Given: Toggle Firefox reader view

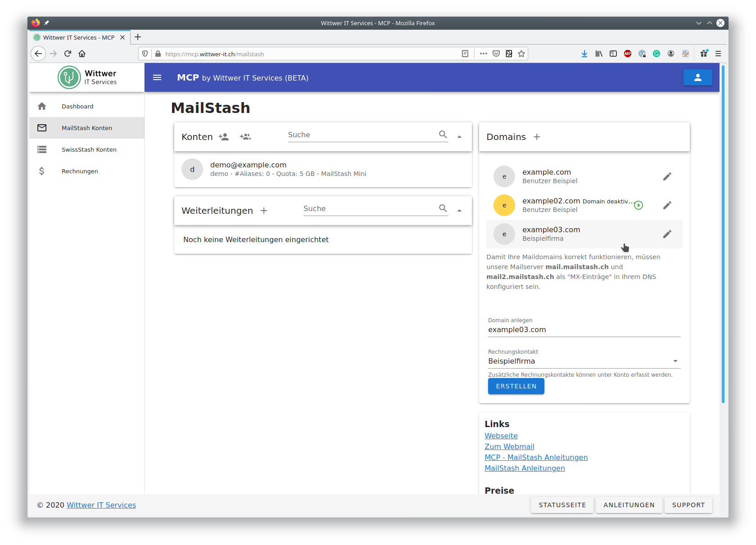Looking at the screenshot, I should (465, 54).
